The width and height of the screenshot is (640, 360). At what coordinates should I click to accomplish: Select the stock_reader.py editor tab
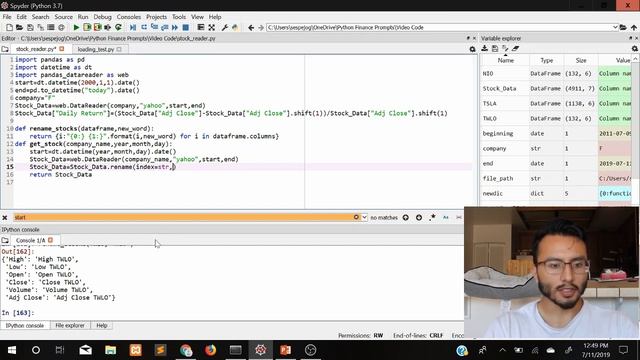click(x=36, y=49)
